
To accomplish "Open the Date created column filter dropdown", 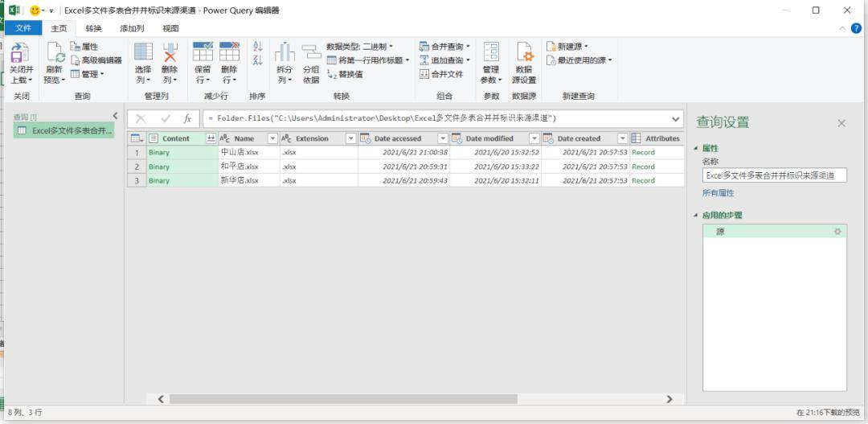I will [x=623, y=138].
